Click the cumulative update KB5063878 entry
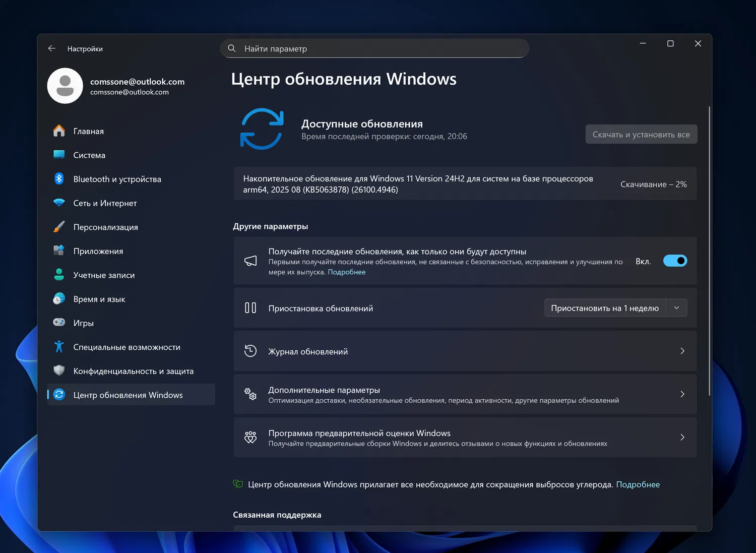The image size is (756, 553). pos(465,183)
